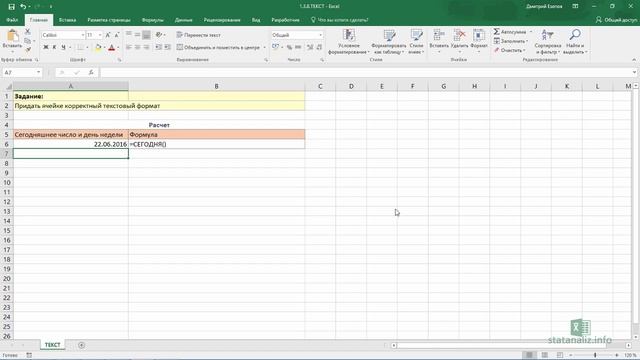Click the Save icon in quick access toolbar
Screen dimensions: 640x360
(11, 7)
